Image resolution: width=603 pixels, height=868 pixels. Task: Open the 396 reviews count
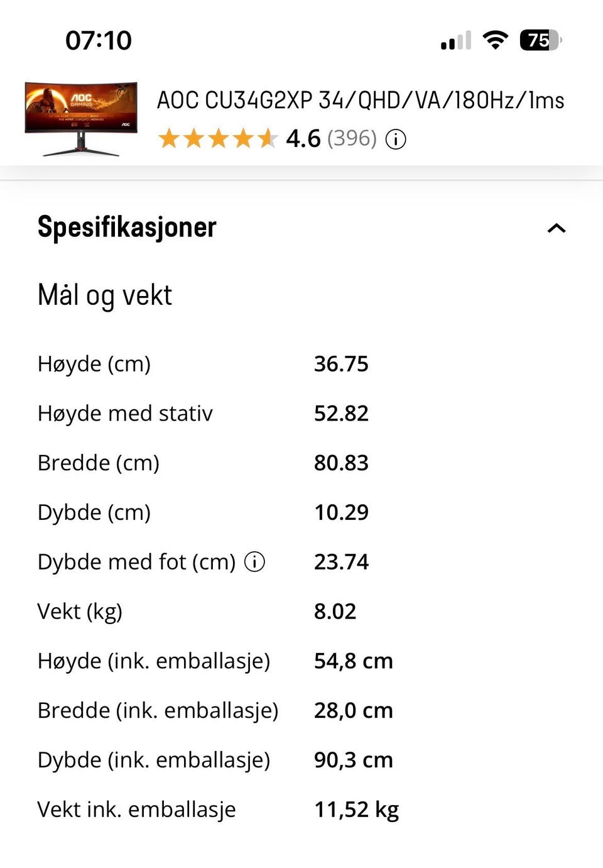click(352, 138)
